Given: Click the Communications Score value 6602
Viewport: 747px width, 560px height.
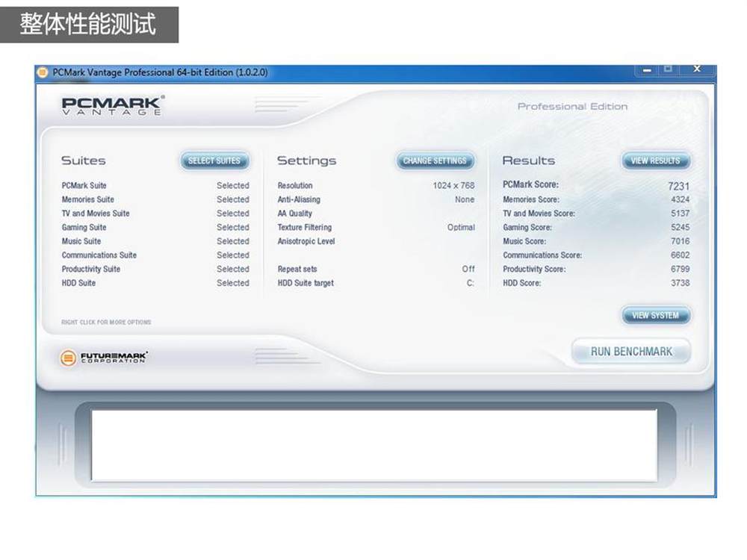Looking at the screenshot, I should 681,255.
